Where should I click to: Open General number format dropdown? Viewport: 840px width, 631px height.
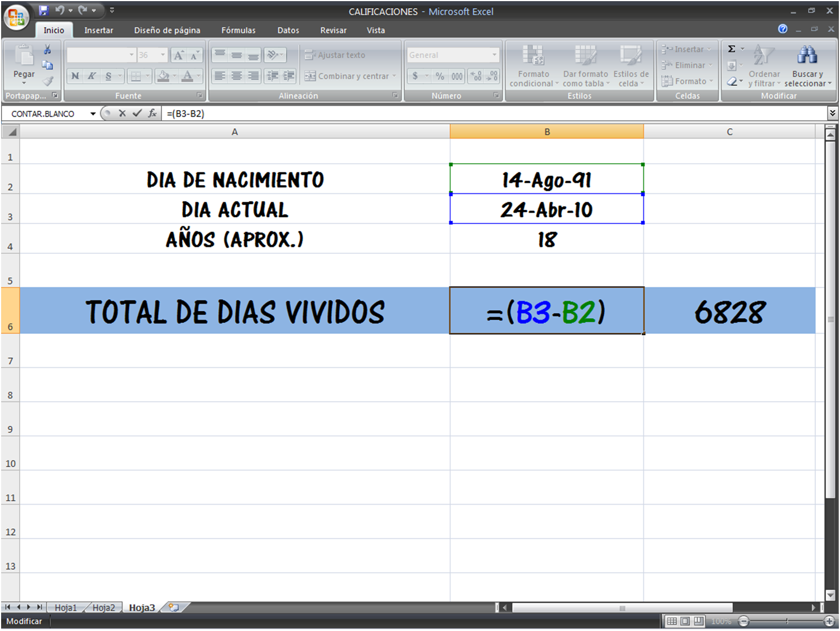tap(494, 55)
